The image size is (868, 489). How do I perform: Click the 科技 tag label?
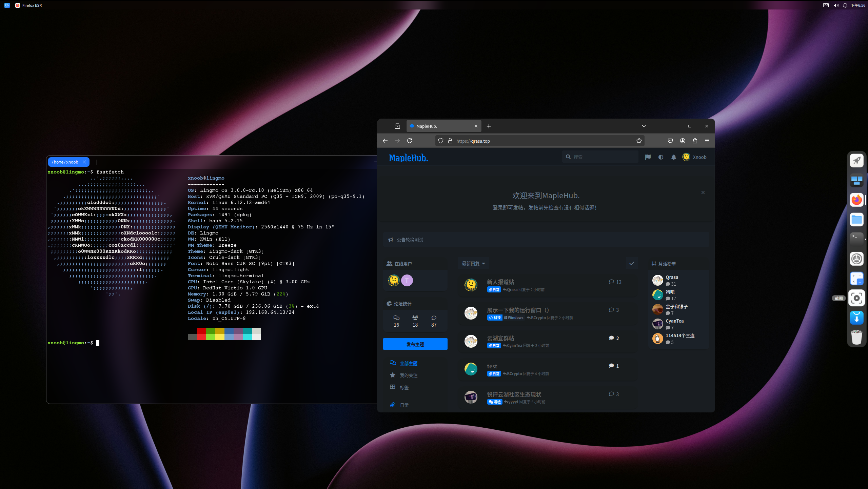(494, 318)
